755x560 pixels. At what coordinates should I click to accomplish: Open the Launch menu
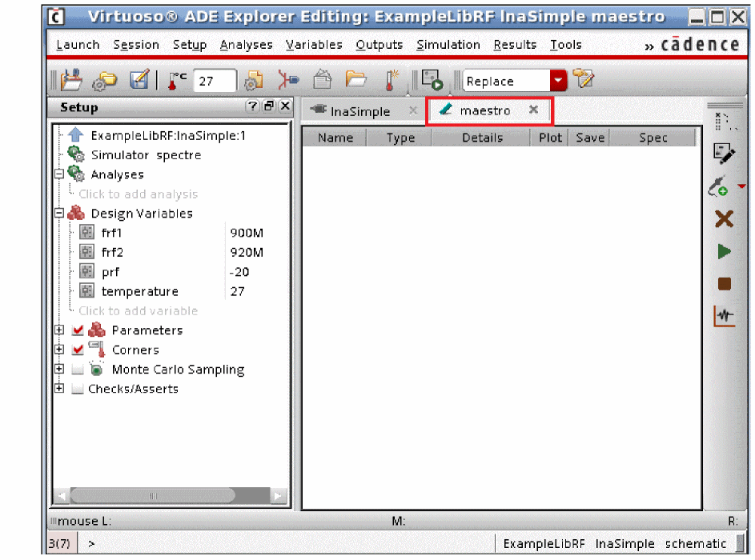[x=78, y=45]
